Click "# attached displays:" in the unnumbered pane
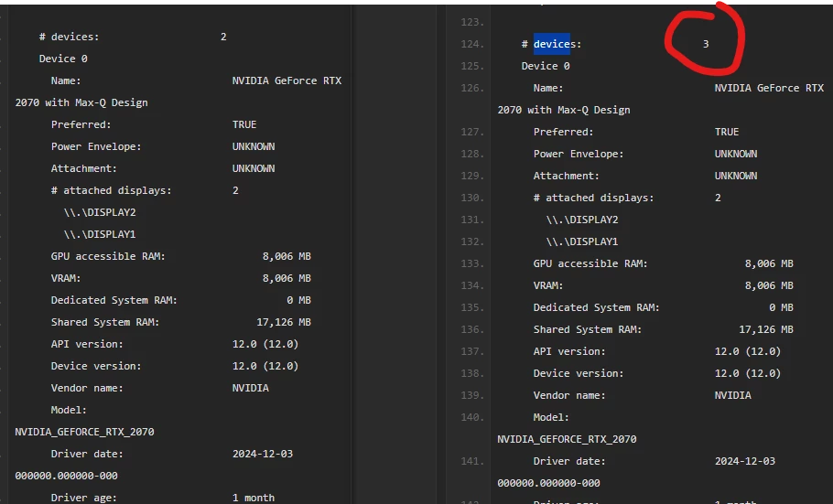833x504 pixels. [x=111, y=190]
